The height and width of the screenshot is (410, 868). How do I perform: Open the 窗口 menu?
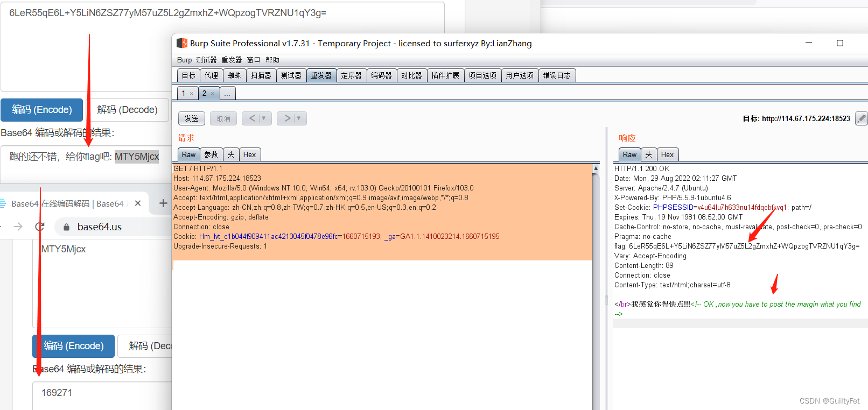click(253, 60)
